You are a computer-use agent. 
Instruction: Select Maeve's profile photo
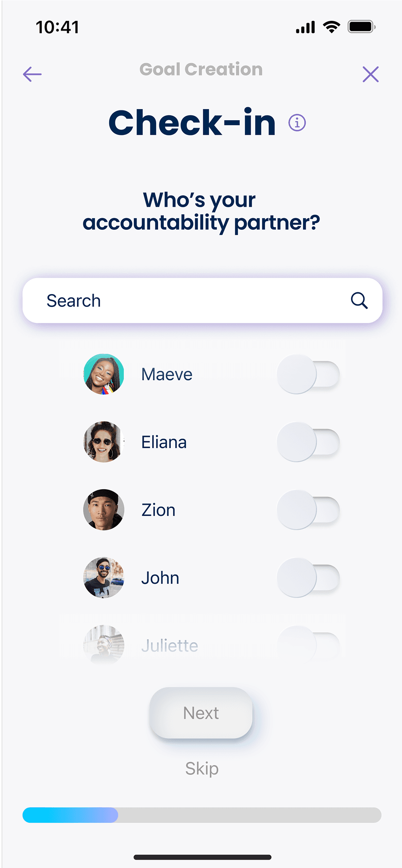104,374
